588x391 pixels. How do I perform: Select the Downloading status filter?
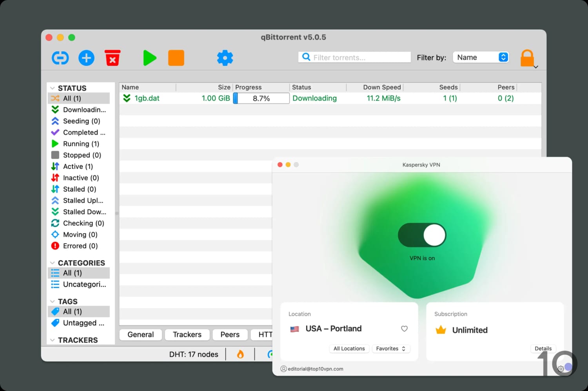point(79,110)
